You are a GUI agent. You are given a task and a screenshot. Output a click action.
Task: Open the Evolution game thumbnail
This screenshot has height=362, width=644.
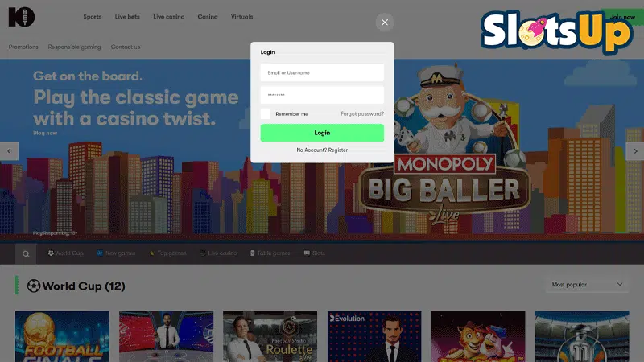click(374, 336)
